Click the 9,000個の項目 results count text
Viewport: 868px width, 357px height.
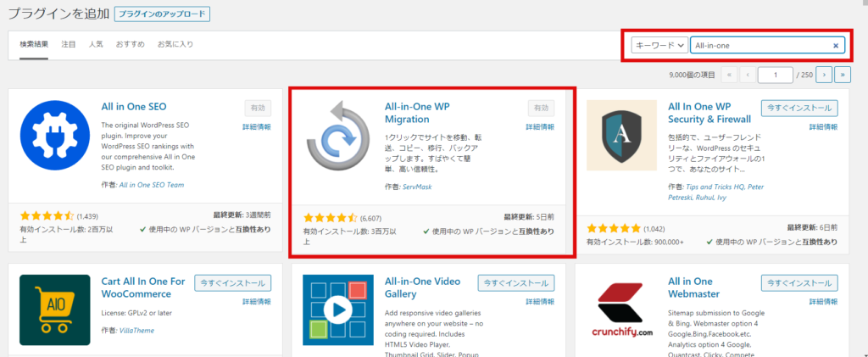(x=692, y=74)
